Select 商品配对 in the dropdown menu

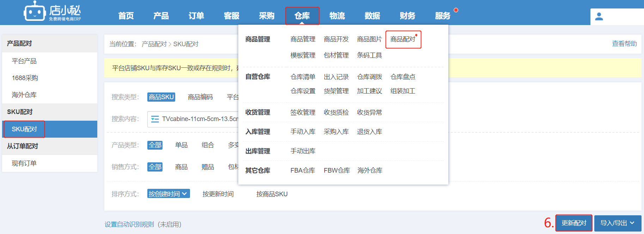tap(403, 39)
